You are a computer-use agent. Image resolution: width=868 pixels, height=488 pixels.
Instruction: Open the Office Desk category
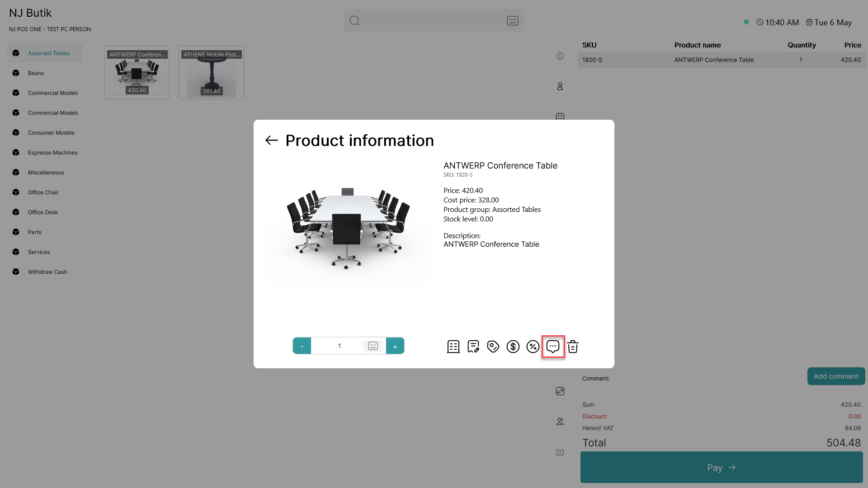(45, 212)
